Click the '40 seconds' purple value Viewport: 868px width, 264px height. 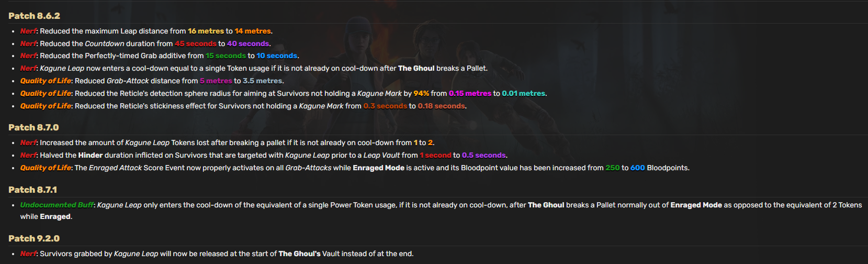pyautogui.click(x=248, y=43)
